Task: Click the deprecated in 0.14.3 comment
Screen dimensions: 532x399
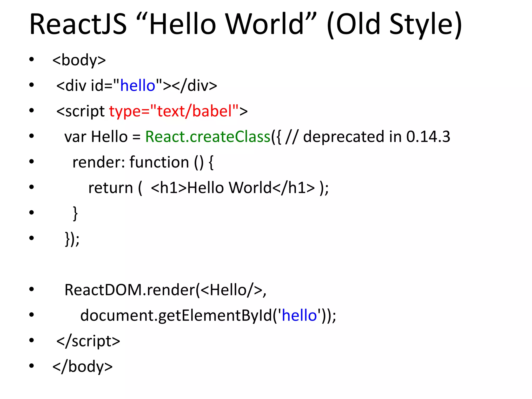Action: pyautogui.click(x=376, y=137)
